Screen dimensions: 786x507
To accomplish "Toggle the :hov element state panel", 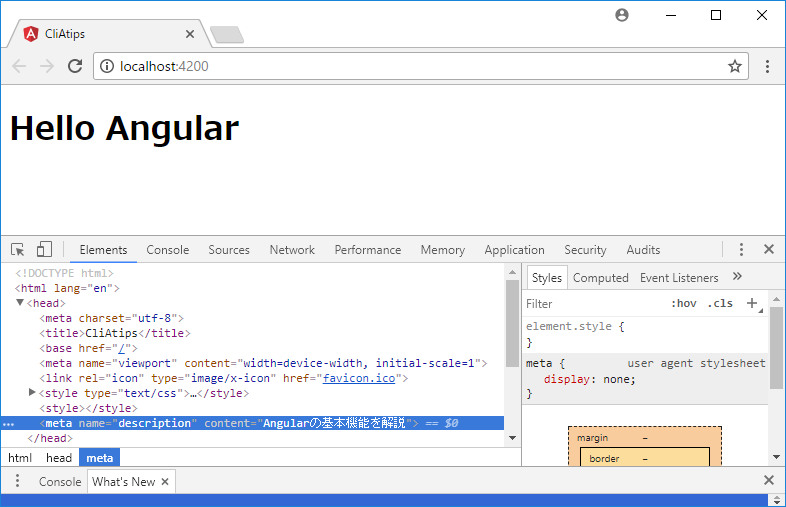I will coord(684,303).
